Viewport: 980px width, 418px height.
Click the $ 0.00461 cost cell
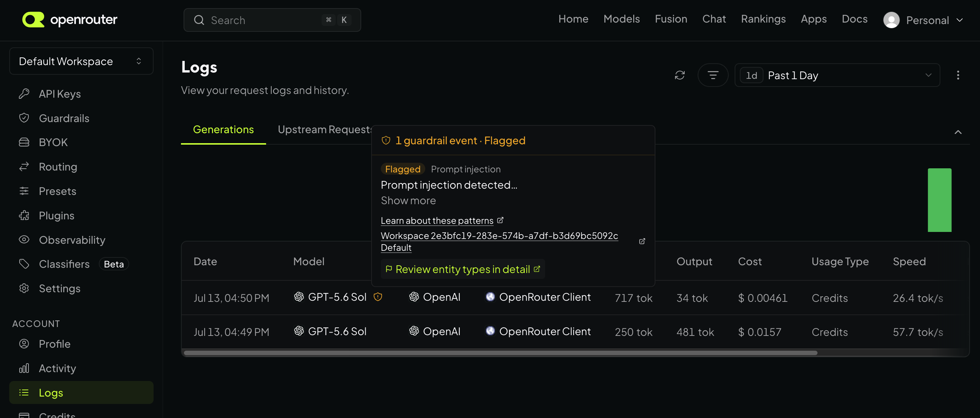762,298
